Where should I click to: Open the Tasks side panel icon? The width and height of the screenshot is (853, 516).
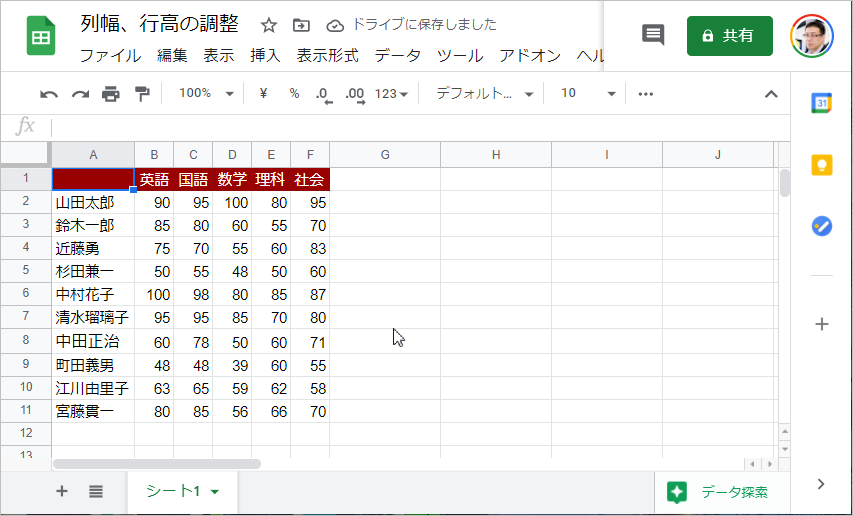click(821, 226)
